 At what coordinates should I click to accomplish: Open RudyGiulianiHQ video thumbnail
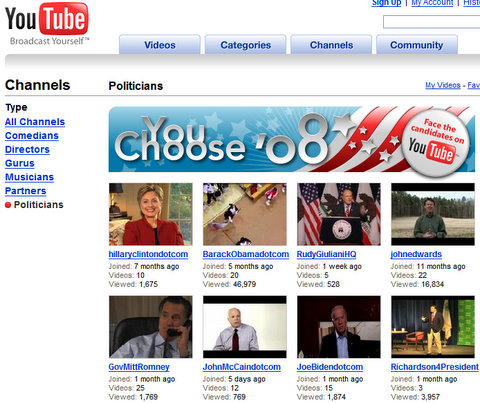click(x=339, y=214)
